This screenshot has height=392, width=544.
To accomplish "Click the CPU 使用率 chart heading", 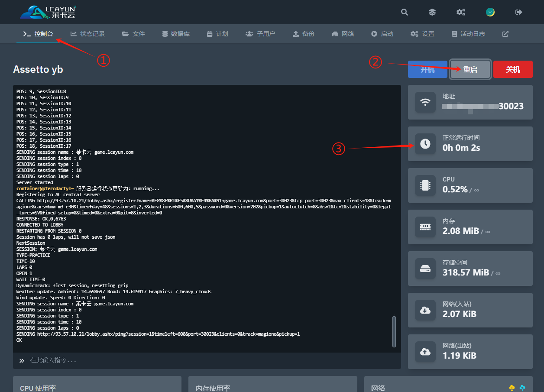I will point(38,388).
